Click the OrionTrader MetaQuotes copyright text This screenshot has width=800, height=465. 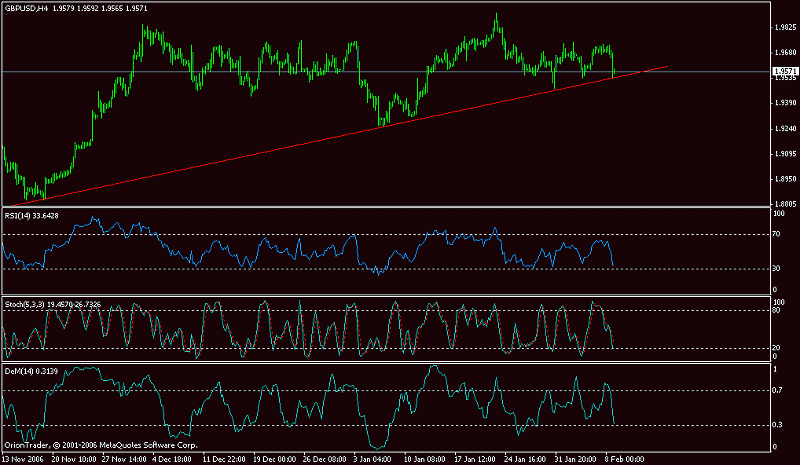point(100,444)
